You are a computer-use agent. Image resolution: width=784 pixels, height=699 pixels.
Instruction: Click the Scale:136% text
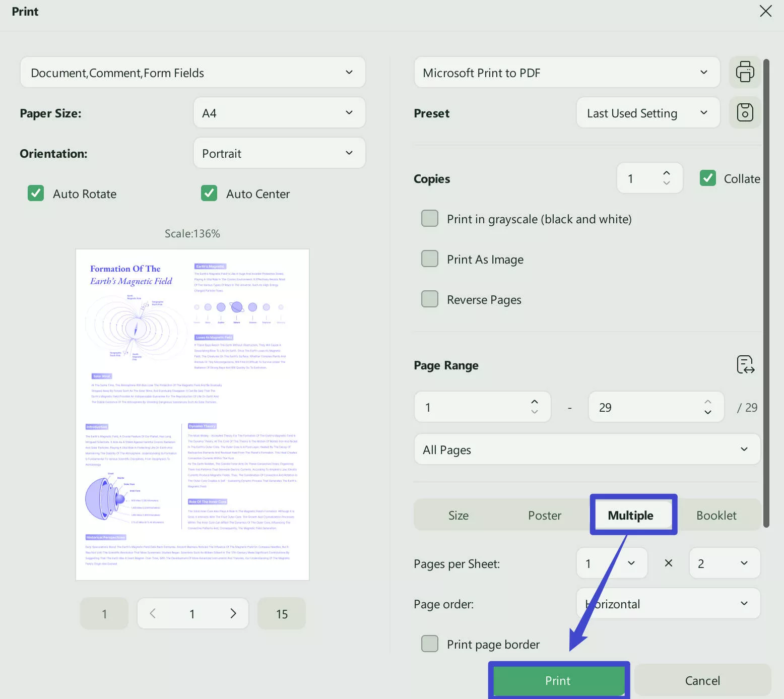tap(192, 233)
